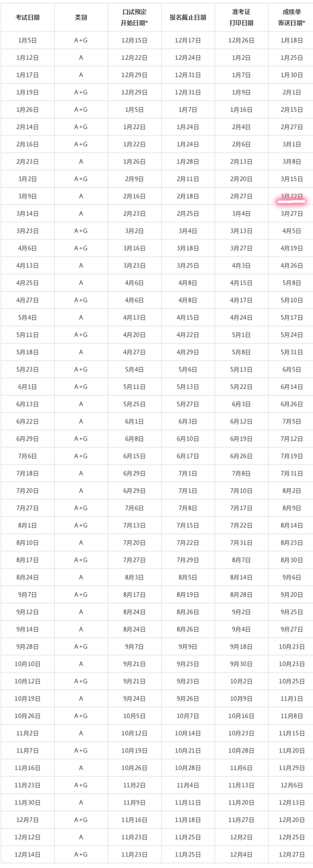
Task: Select the 成绩单寄送日期 header cell
Action: [291, 17]
